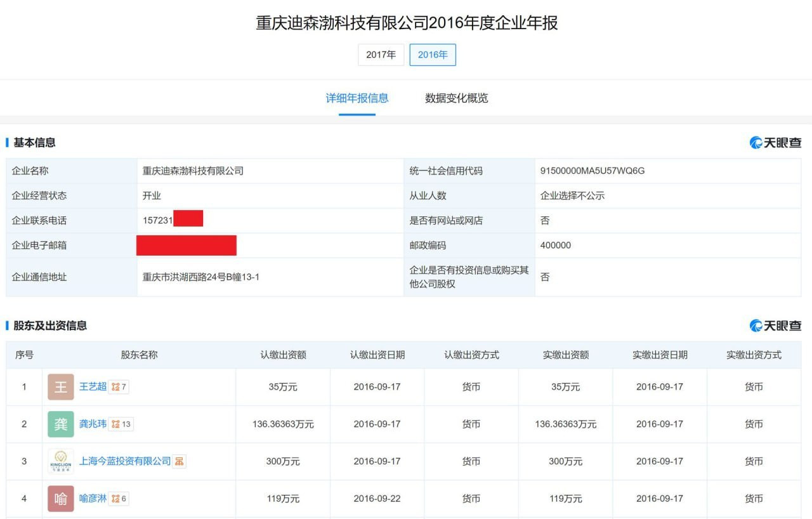The height and width of the screenshot is (519, 812).
Task: Select the 2016年 annual report button
Action: point(433,55)
